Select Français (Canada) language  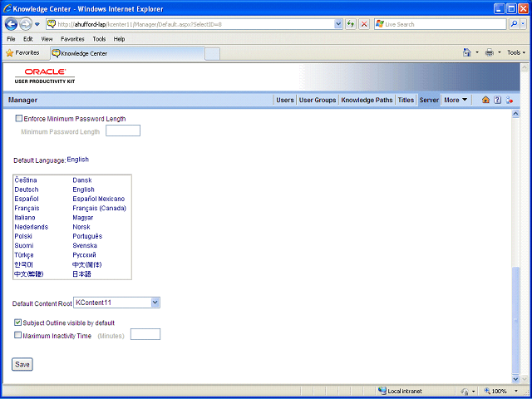coord(100,208)
